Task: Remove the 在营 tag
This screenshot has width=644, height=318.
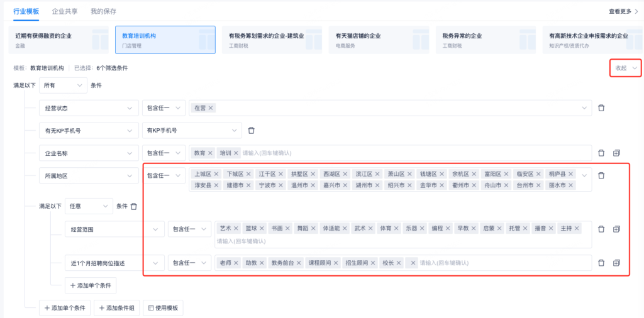Action: click(211, 108)
